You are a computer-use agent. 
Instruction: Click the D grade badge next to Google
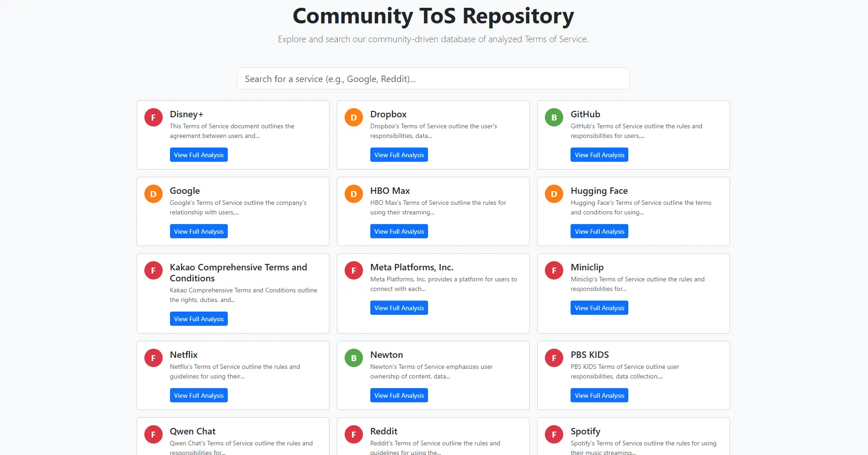154,194
